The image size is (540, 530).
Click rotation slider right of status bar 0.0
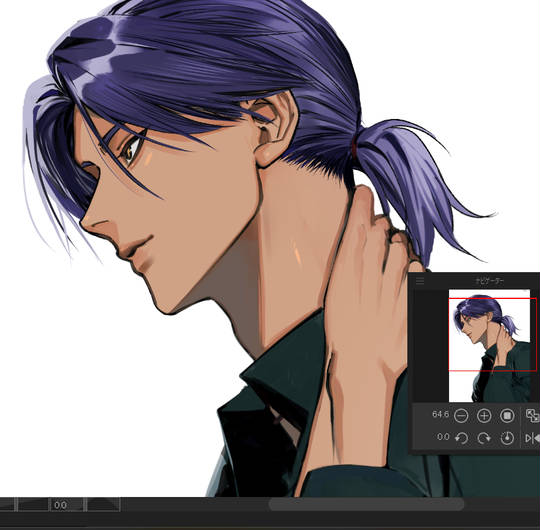(103, 505)
